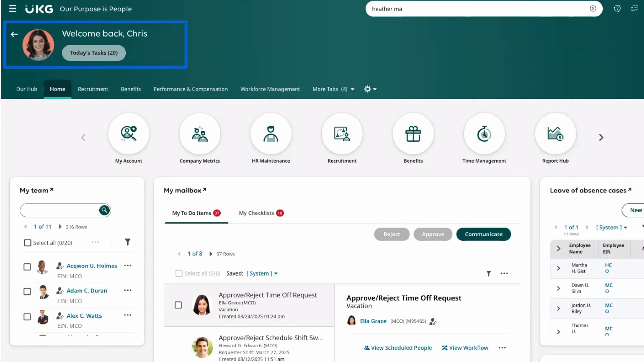Click the Recruitment circular icon
This screenshot has width=644, height=362.
pos(342,133)
